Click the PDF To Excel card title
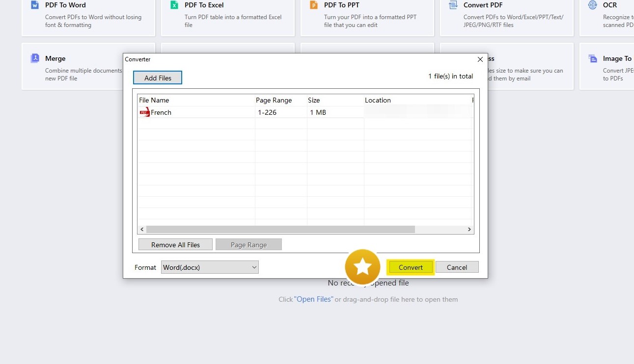Viewport: 634px width, 364px height. coord(204,5)
